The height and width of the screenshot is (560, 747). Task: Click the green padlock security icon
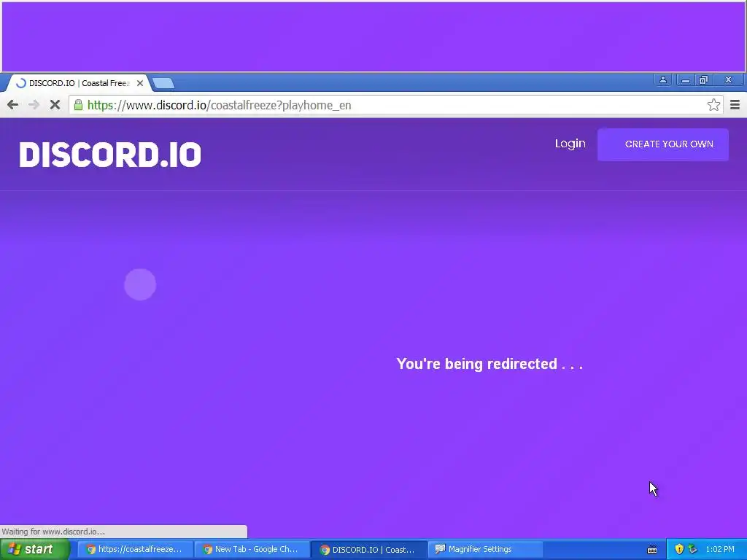point(78,105)
